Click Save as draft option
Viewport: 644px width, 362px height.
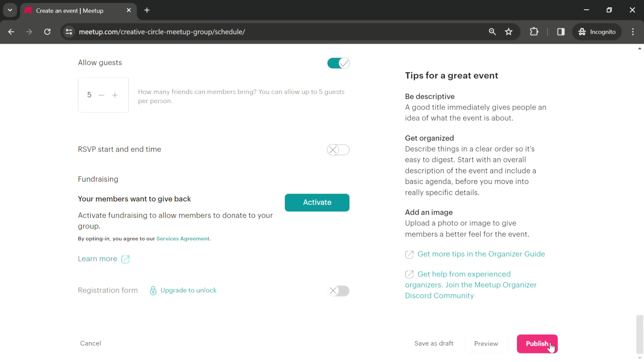[434, 343]
